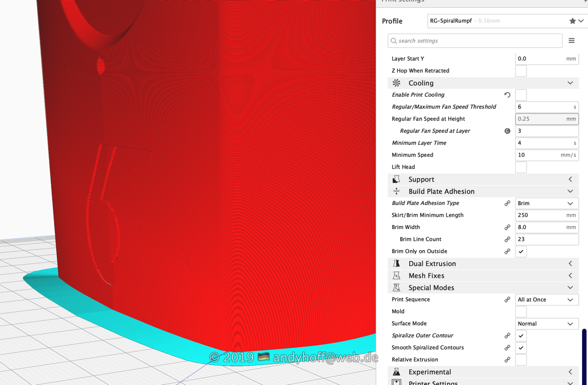Viewport: 588px width, 385px height.
Task: Click the star icon in Profile selector
Action: point(572,21)
